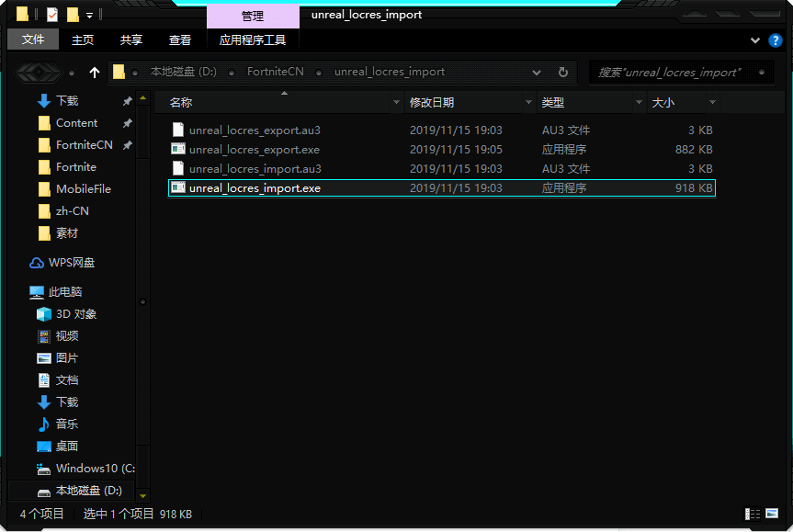
Task: Select file unreal_locres_export.au3
Action: point(441,130)
